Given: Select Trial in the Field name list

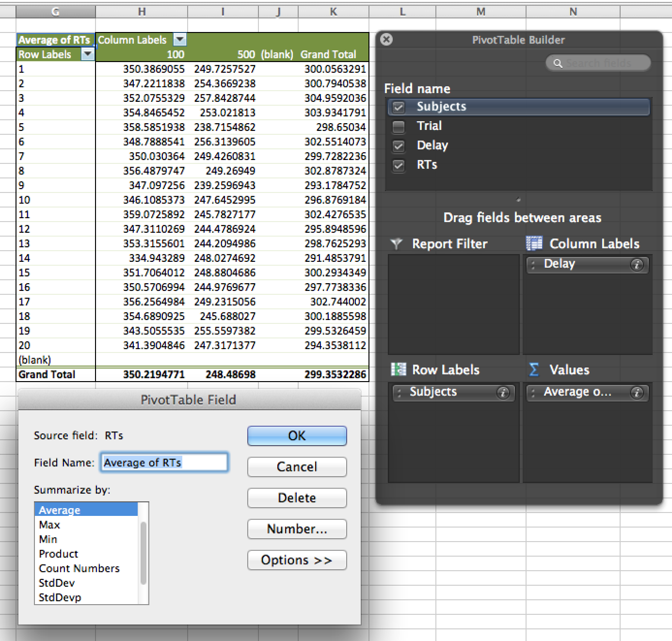Looking at the screenshot, I should (x=518, y=126).
